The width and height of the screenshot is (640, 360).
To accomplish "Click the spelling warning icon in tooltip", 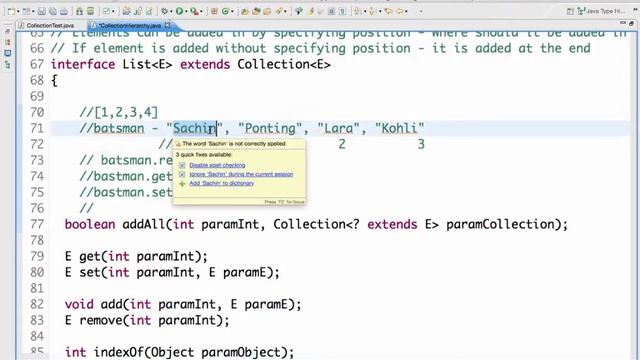I will pyautogui.click(x=178, y=144).
